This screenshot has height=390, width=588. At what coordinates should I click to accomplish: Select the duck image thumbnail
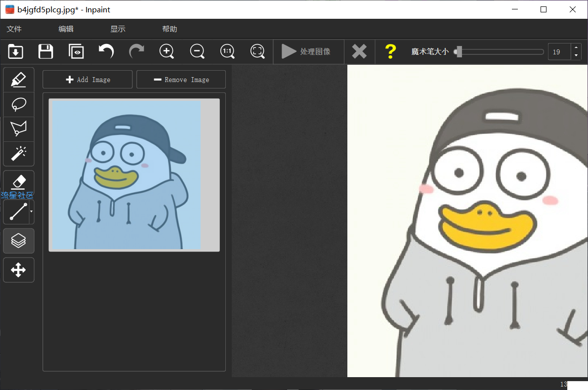coord(134,175)
